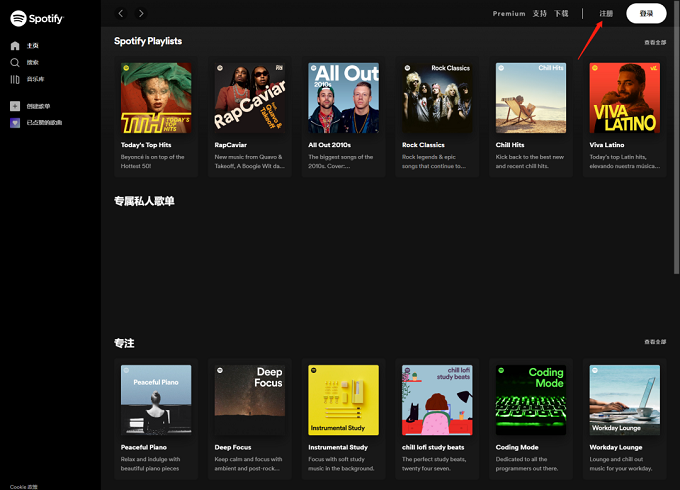Click 'Kick back to the best new' description
680x490 pixels.
pos(530,161)
